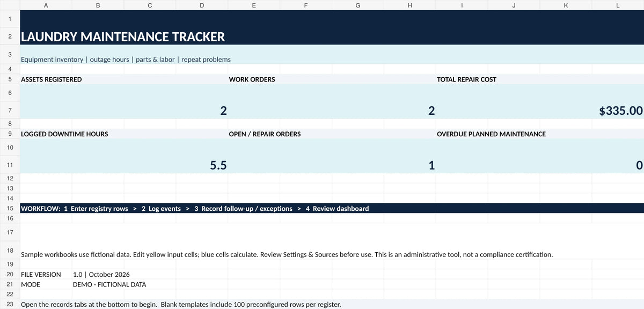Select row 2 header
Viewport: 644px width, 309px height.
coord(10,37)
